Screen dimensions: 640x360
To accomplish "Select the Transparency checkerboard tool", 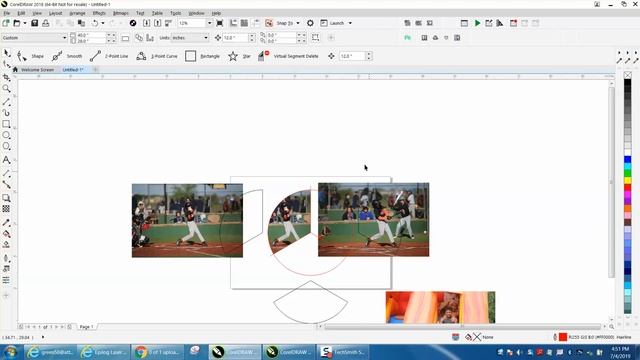I will 7,209.
